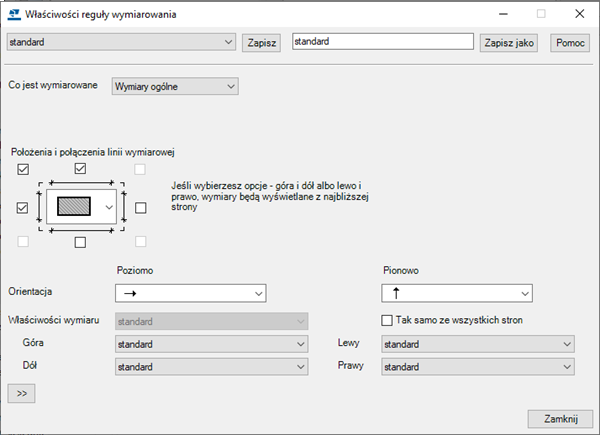Screen dimensions: 600x435
Task: Click the Zapisz button
Action: [262, 43]
